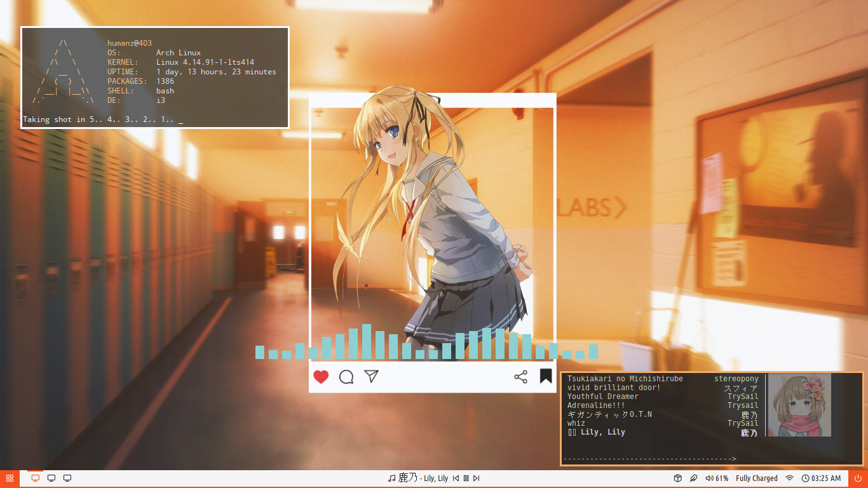Screen dimensions: 868x488
Task: Skip to previous track in the bar
Action: pos(456,478)
